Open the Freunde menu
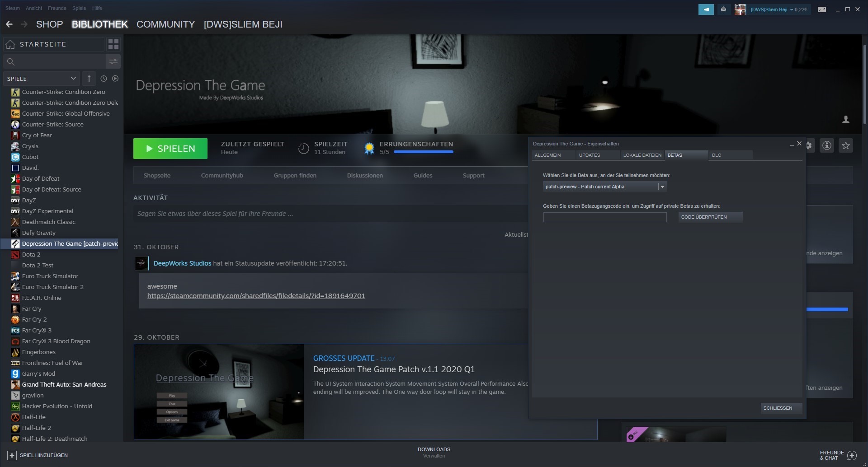Image resolution: width=868 pixels, height=467 pixels. pos(57,8)
